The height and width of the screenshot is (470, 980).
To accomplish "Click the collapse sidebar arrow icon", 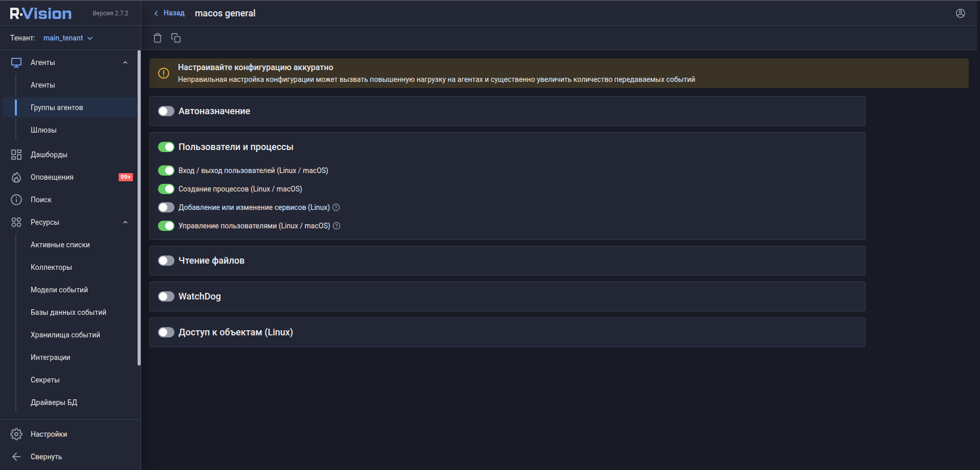I will tap(16, 457).
